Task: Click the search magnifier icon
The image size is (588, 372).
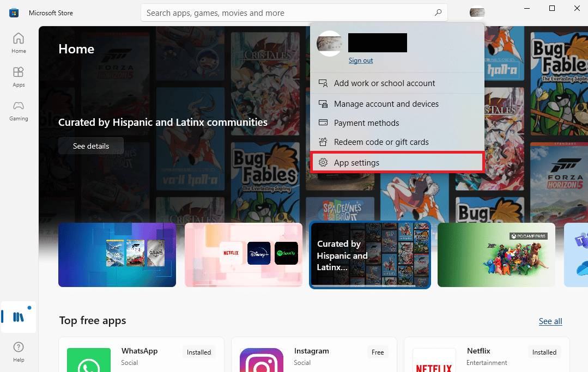Action: click(438, 13)
